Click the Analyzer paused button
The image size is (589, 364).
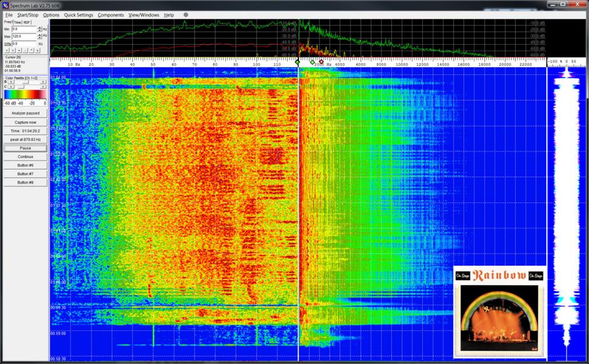[25, 113]
